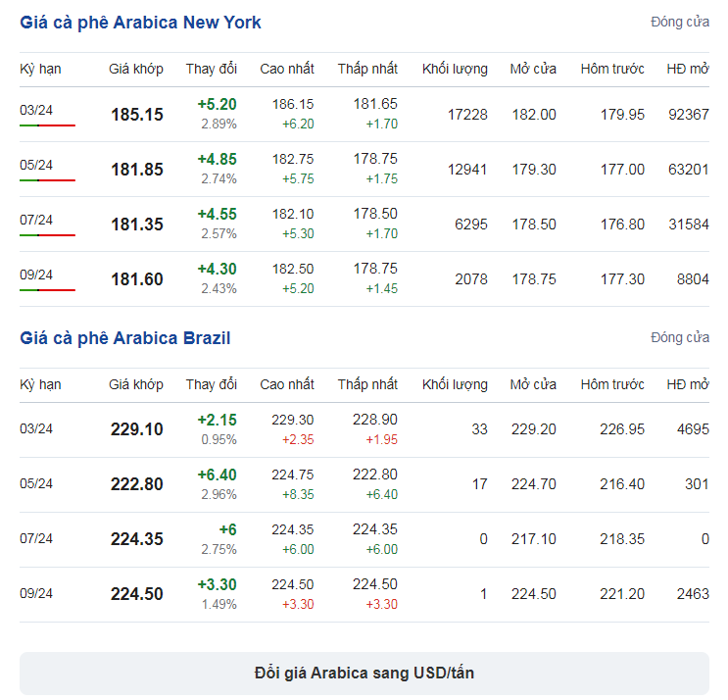Click the 229.10 matched price in Brazil table
The height and width of the screenshot is (700, 728).
137,428
